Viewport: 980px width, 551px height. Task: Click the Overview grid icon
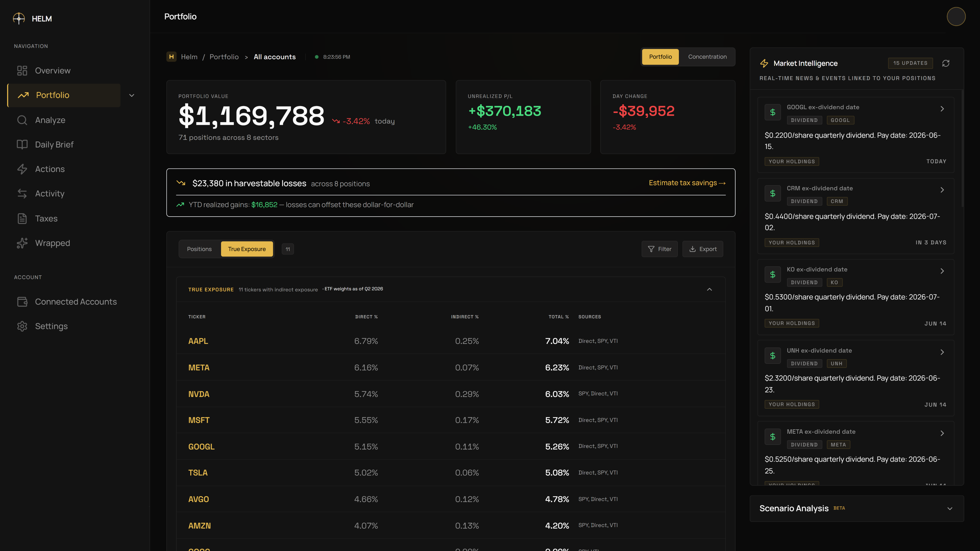22,71
